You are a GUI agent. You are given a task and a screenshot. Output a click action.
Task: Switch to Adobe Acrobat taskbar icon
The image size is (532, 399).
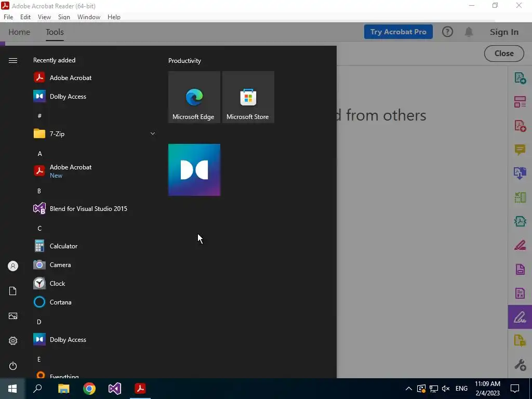coord(140,389)
